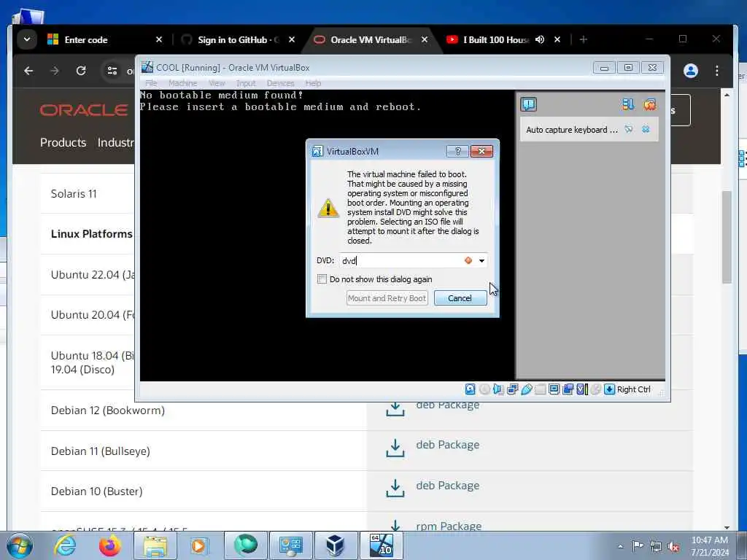Open Firefox from the Windows taskbar
Screen dimensions: 747x560
coord(110,545)
